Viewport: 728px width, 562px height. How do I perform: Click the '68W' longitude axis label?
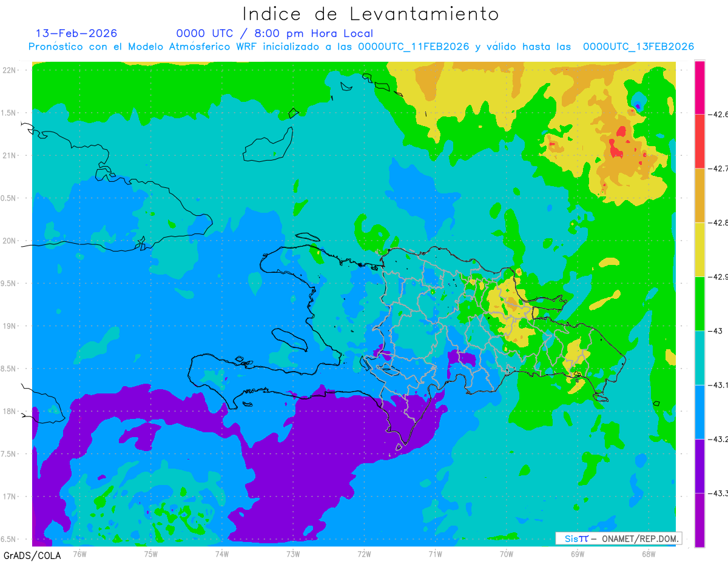tap(649, 554)
